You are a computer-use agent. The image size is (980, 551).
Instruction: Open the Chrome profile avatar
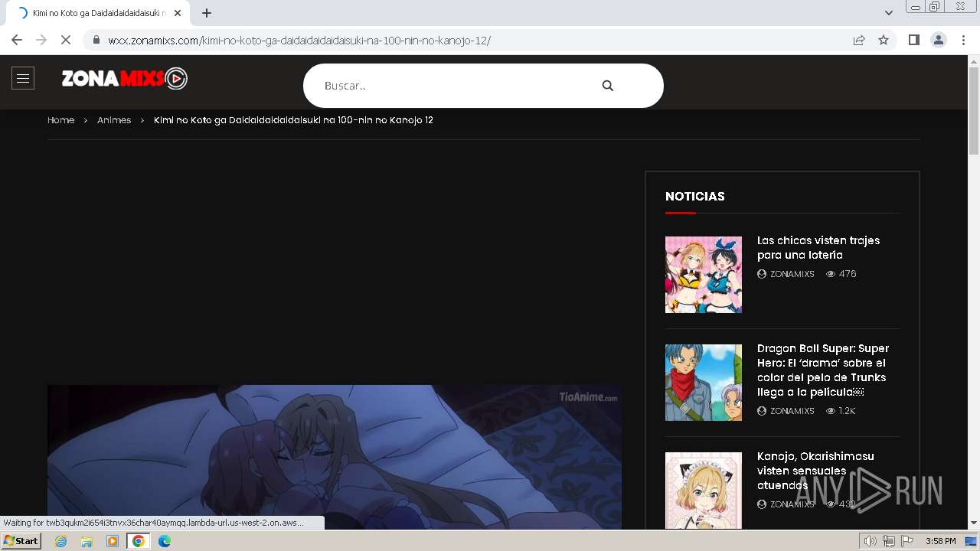tap(939, 41)
